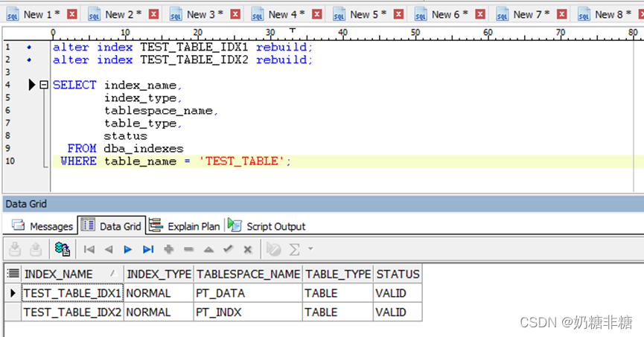
Task: Click the post edit checkmark icon
Action: pyautogui.click(x=229, y=248)
